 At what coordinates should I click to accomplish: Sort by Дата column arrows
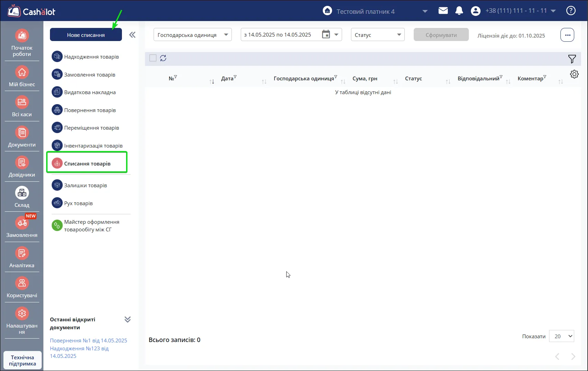point(264,82)
